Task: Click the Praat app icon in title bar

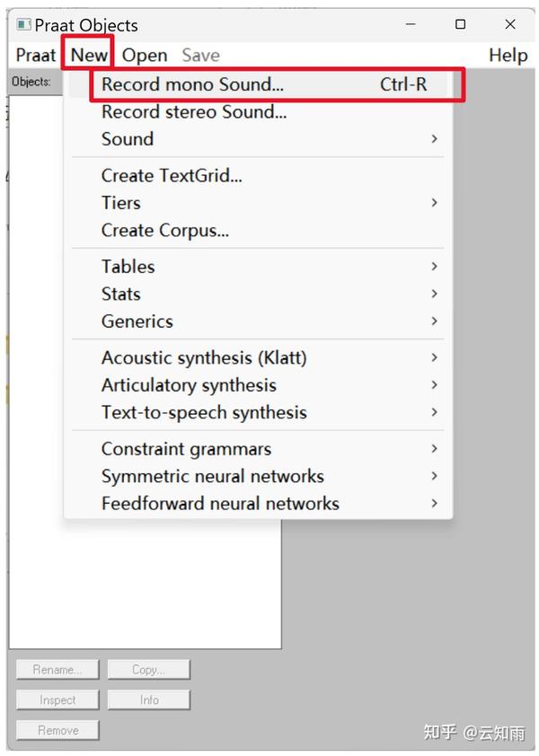Action: (x=24, y=24)
